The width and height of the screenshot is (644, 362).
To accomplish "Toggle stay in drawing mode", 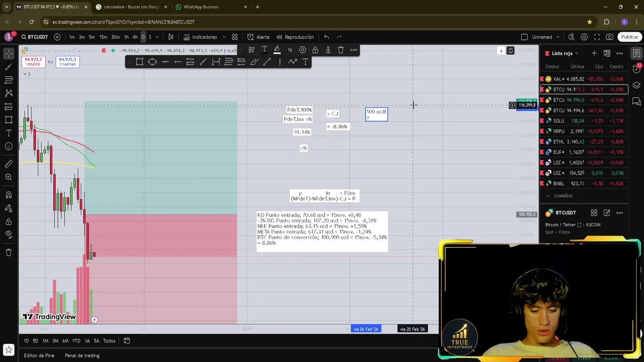I will click(x=9, y=208).
